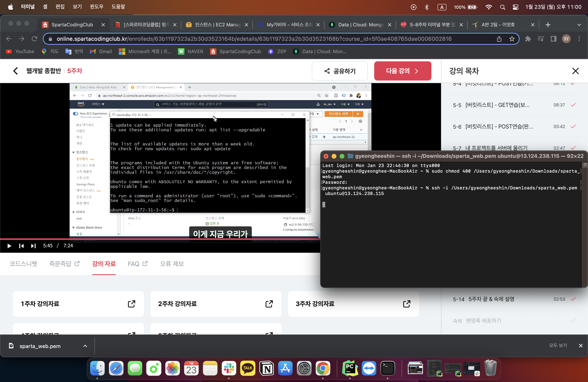The height and width of the screenshot is (382, 588).
Task: Reload the current page
Action: 35,39
